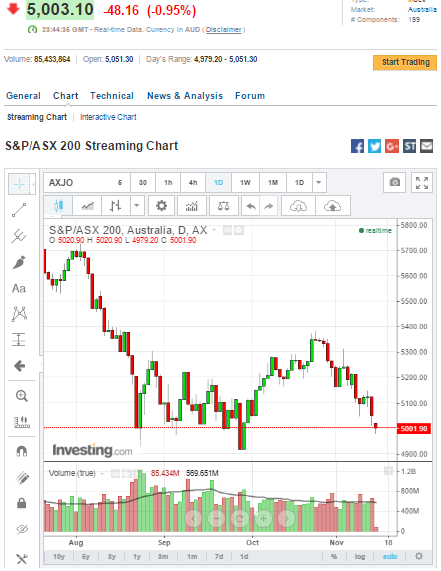This screenshot has height=571, width=441.
Task: Toggle lock all drawing tools
Action: point(21,503)
